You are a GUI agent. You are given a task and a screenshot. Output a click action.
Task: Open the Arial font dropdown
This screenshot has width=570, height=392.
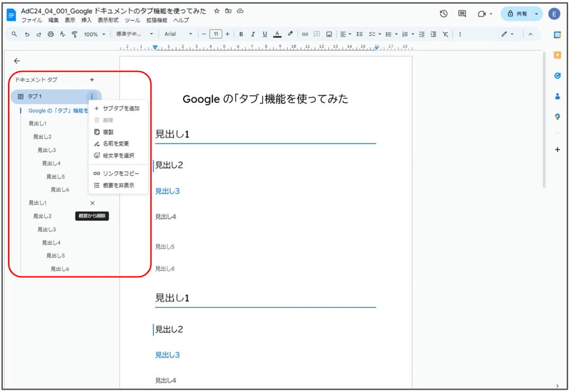pos(178,34)
